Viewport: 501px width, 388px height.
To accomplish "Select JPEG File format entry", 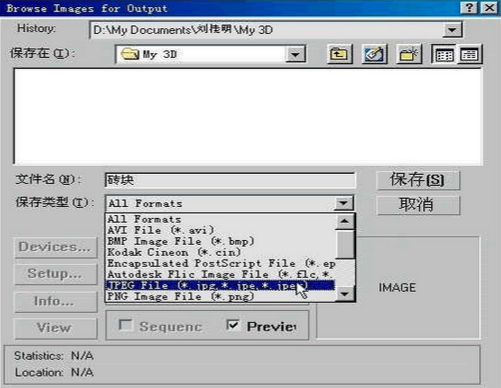I will [220, 285].
